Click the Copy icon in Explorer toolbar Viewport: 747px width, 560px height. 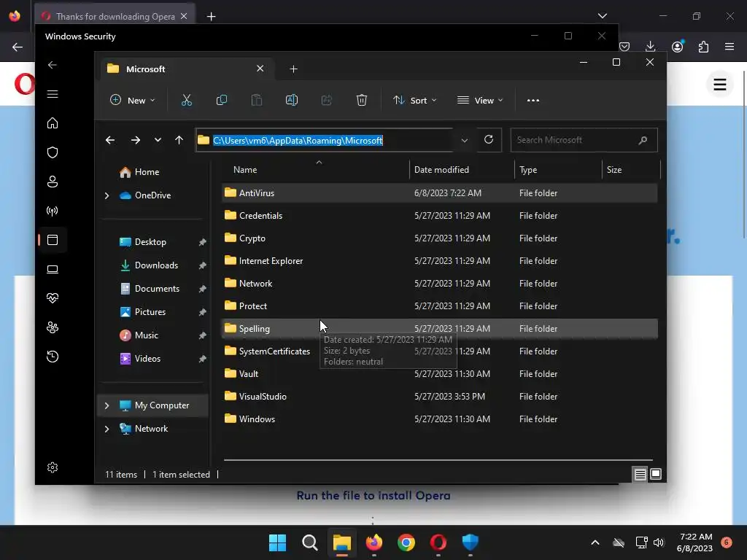tap(222, 100)
